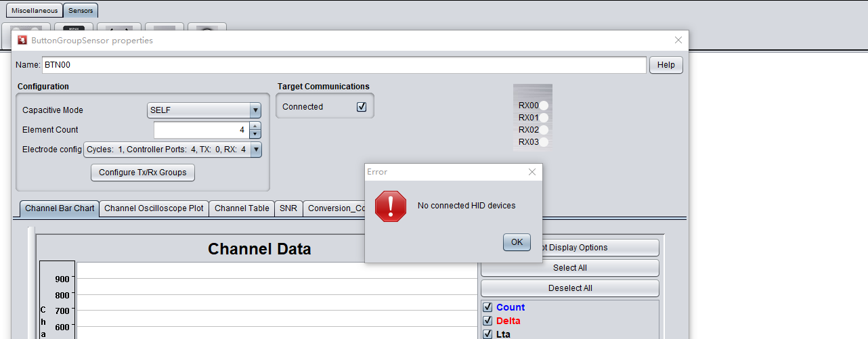The height and width of the screenshot is (339, 868).
Task: Select the RX03 electrode circle
Action: (544, 142)
